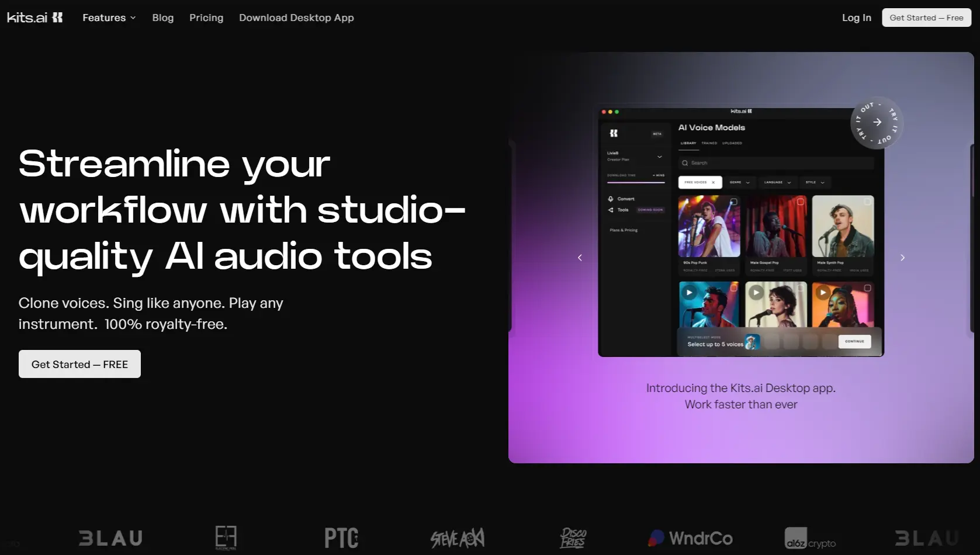Play the brunette female singer preview
Viewport: 980px width, 555px height.
[756, 292]
